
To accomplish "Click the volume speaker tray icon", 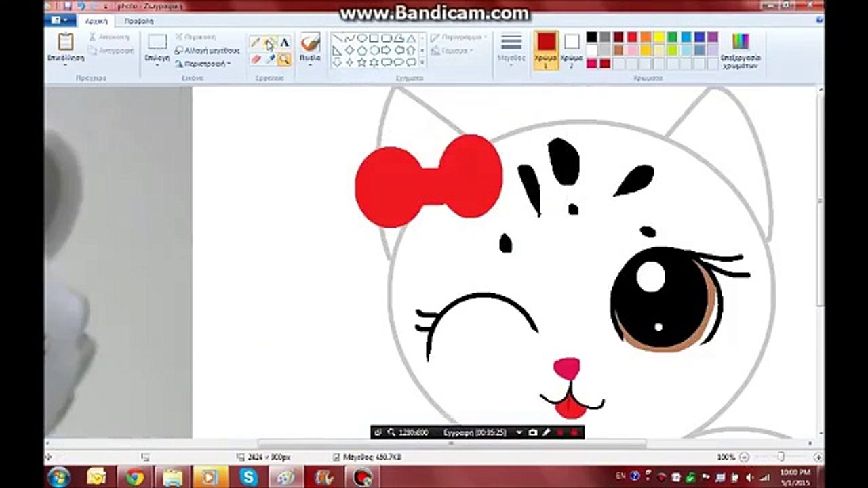I will tap(750, 476).
